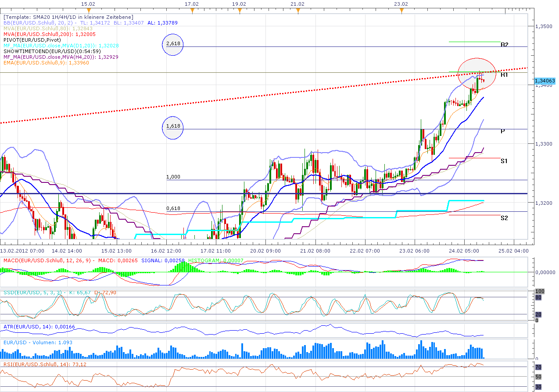Click the P pivot point label
The width and height of the screenshot is (559, 392).
(x=503, y=131)
